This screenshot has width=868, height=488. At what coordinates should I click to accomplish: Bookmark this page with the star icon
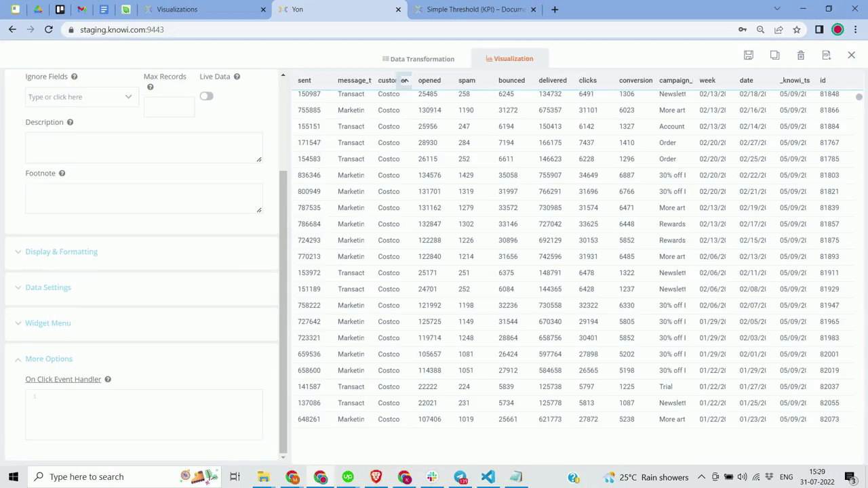click(797, 30)
